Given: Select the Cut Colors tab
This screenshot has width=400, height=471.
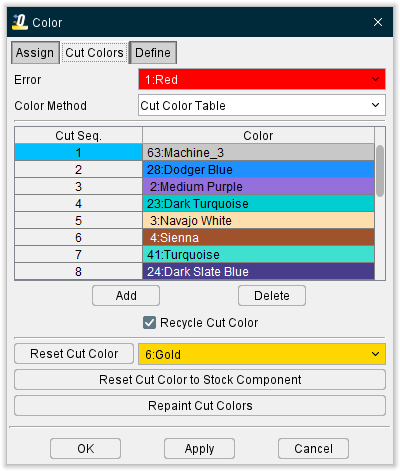Looking at the screenshot, I should coord(94,53).
